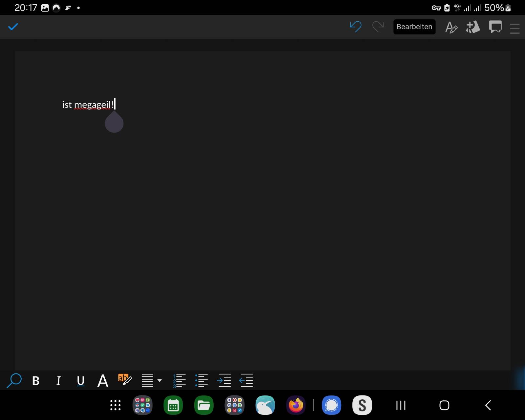Toggle the numbered list
Screen dimensions: 525x420
pos(179,381)
